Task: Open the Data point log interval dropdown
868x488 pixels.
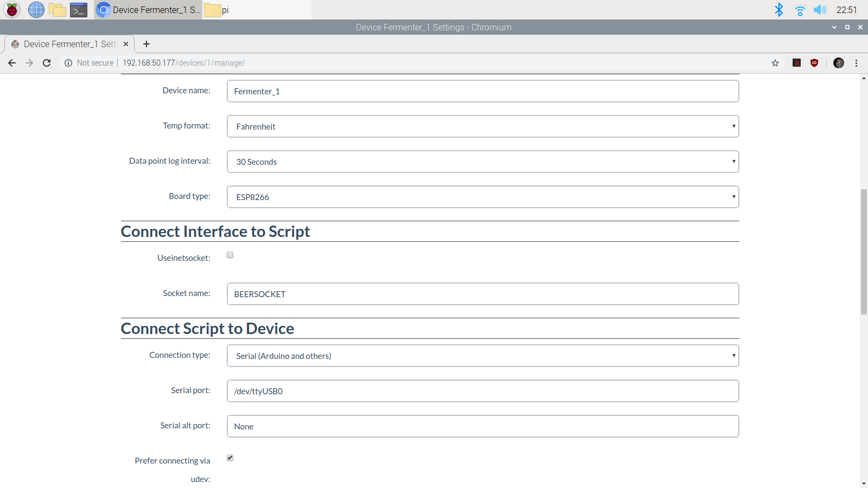Action: (483, 162)
